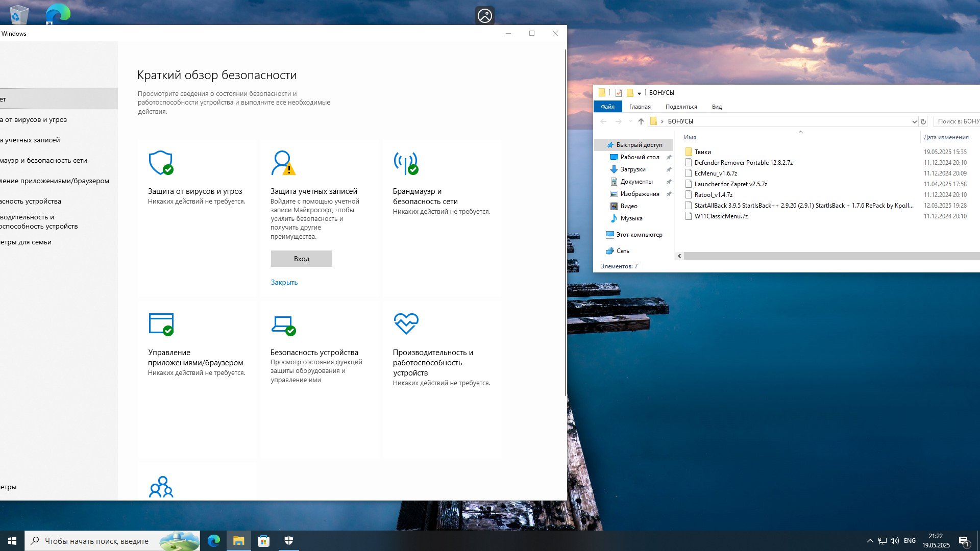The width and height of the screenshot is (980, 551).
Task: Click the taskbar search box
Action: [112, 541]
